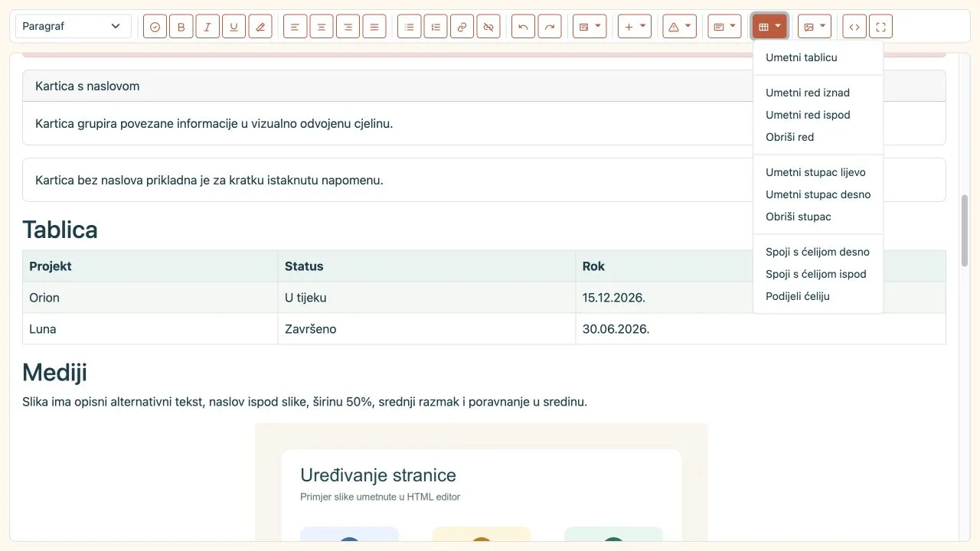The height and width of the screenshot is (551, 980).
Task: Toggle fullscreen editor mode
Action: tap(881, 27)
